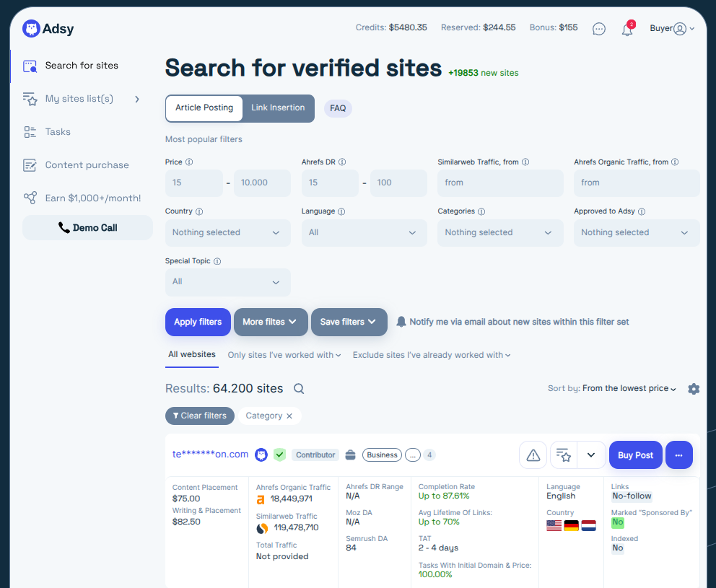Expand the Country dropdown
Image resolution: width=716 pixels, height=588 pixels.
[x=227, y=233]
